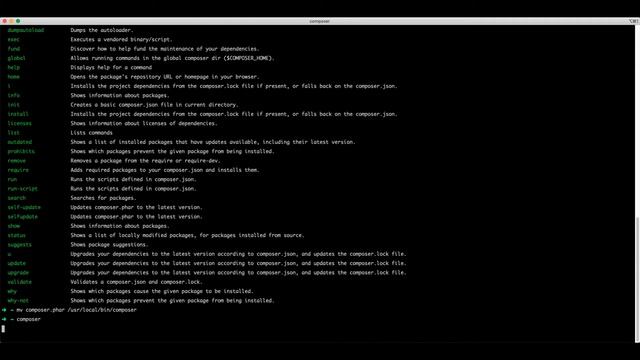This screenshot has width=640, height=360.
Task: Click the 'composer' window title
Action: [319, 21]
